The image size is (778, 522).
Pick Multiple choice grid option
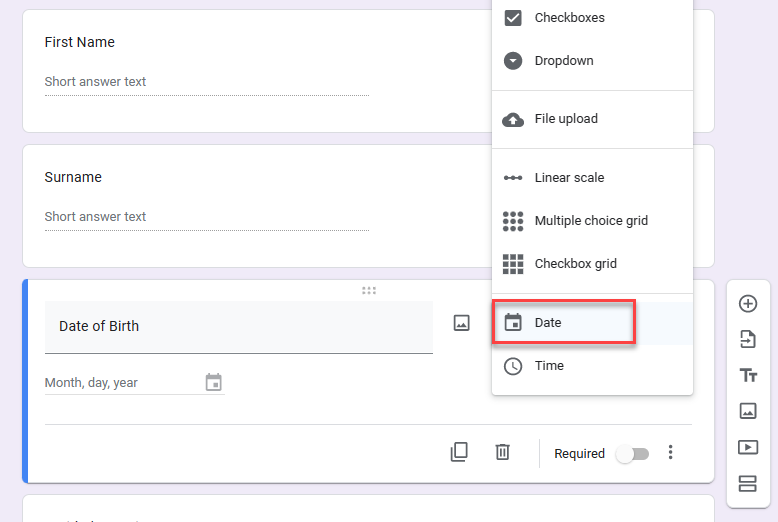pyautogui.click(x=590, y=221)
